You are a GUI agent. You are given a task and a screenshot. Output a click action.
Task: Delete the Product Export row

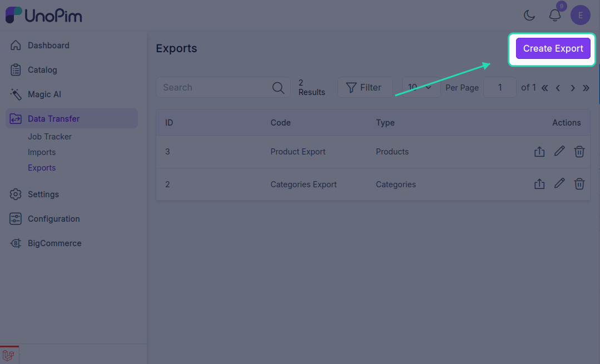click(x=579, y=151)
